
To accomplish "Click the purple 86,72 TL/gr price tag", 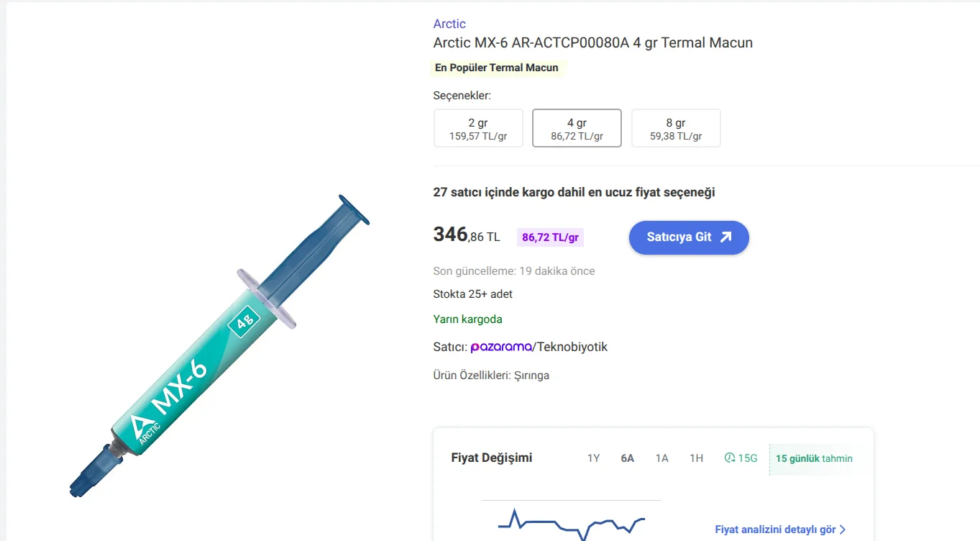I will (550, 237).
